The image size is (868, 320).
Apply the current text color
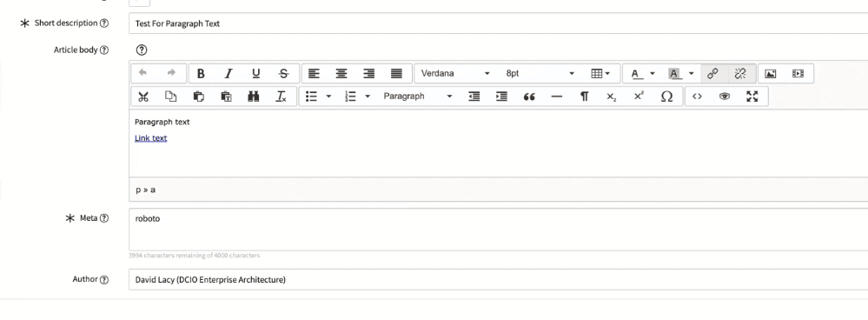click(635, 73)
